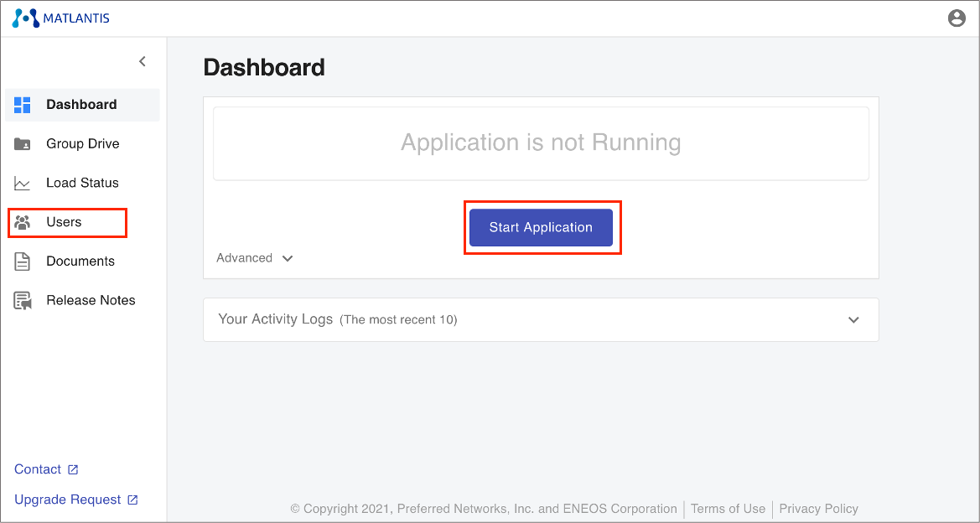The width and height of the screenshot is (980, 523).
Task: Open the Load Status menu item
Action: point(82,184)
